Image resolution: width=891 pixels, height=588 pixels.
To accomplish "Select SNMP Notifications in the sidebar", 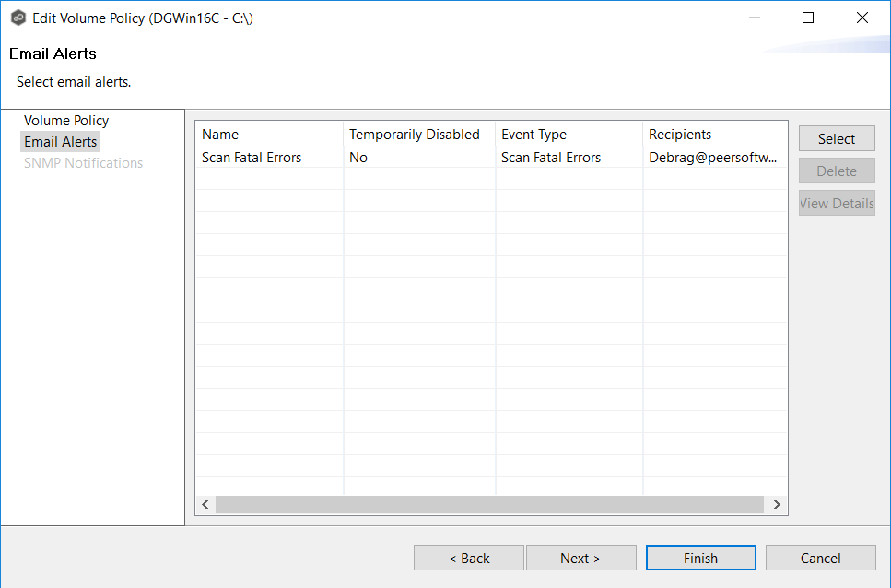I will click(x=83, y=163).
